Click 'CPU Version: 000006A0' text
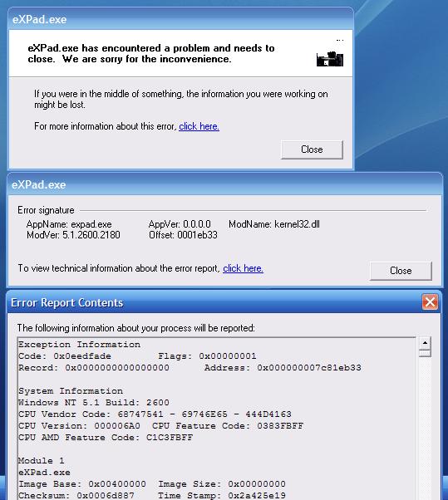The height and width of the screenshot is (500, 448). click(79, 426)
